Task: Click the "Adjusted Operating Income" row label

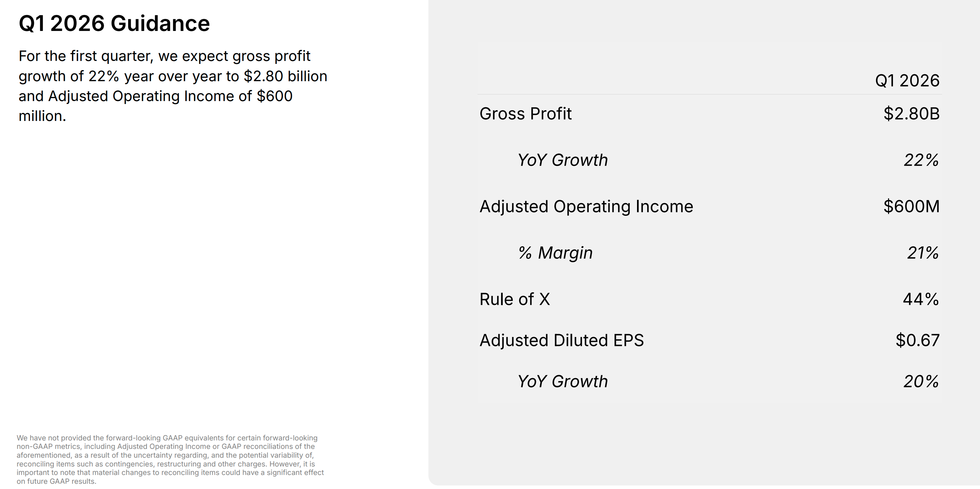Action: (586, 207)
